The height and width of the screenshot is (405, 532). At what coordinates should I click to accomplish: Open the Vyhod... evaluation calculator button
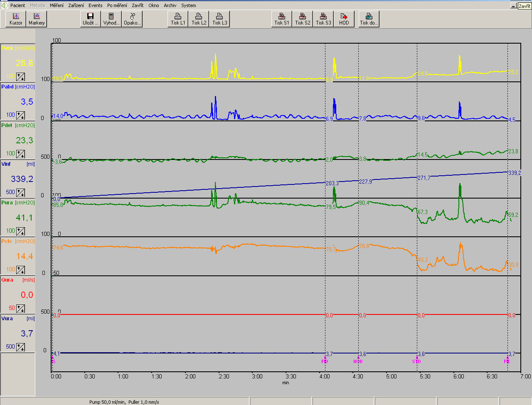pyautogui.click(x=111, y=19)
